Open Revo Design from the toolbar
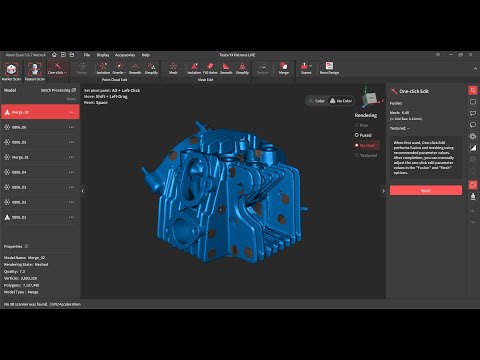 point(329,69)
